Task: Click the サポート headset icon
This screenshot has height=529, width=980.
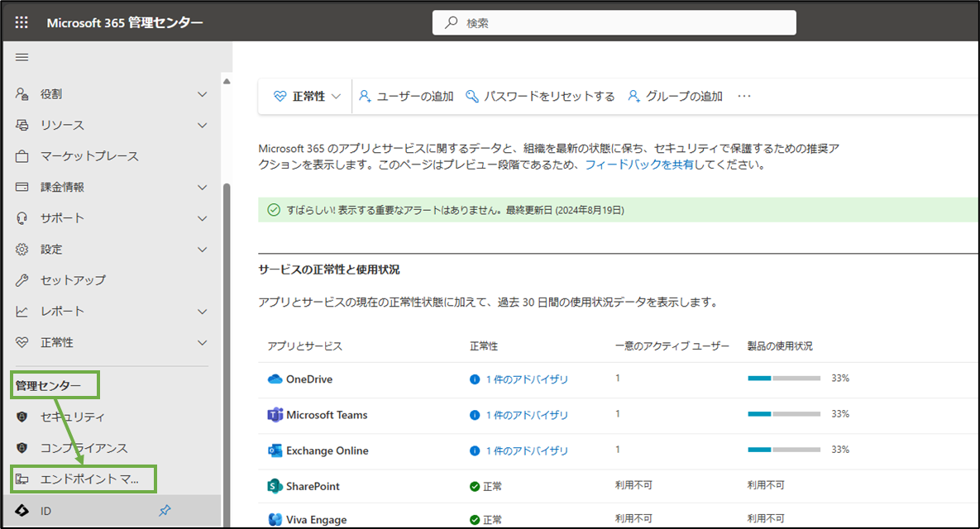Action: [22, 218]
